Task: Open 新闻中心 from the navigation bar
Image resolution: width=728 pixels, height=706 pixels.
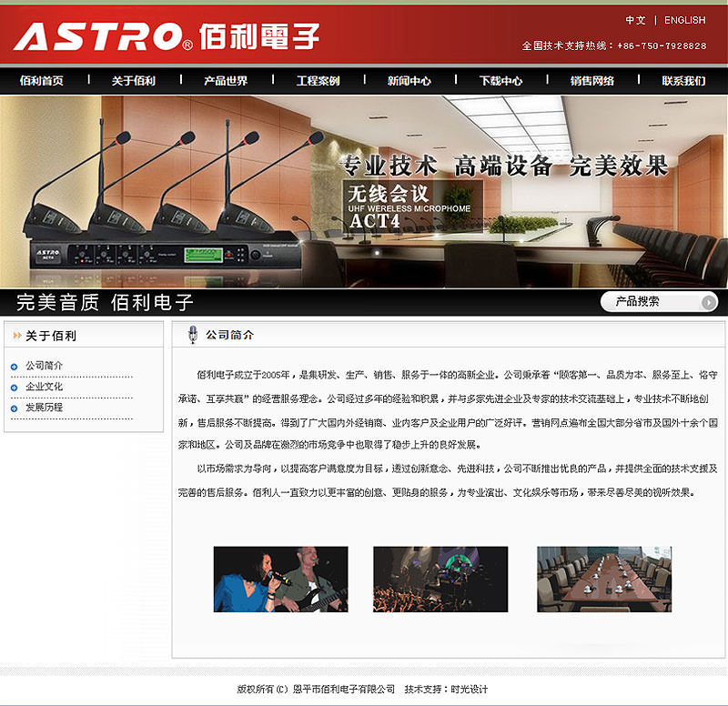Action: coord(409,81)
